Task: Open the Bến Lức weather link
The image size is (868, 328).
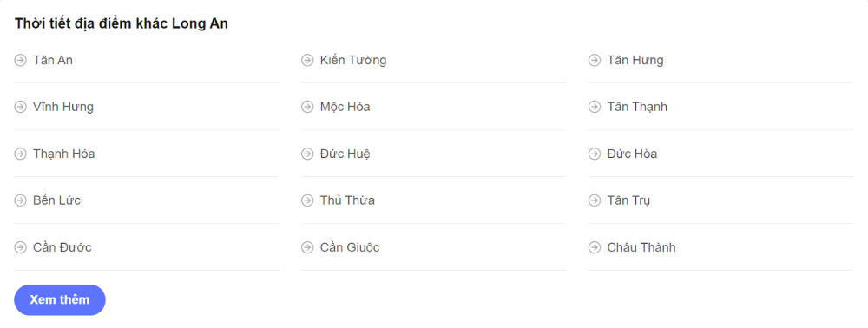Action: click(56, 200)
